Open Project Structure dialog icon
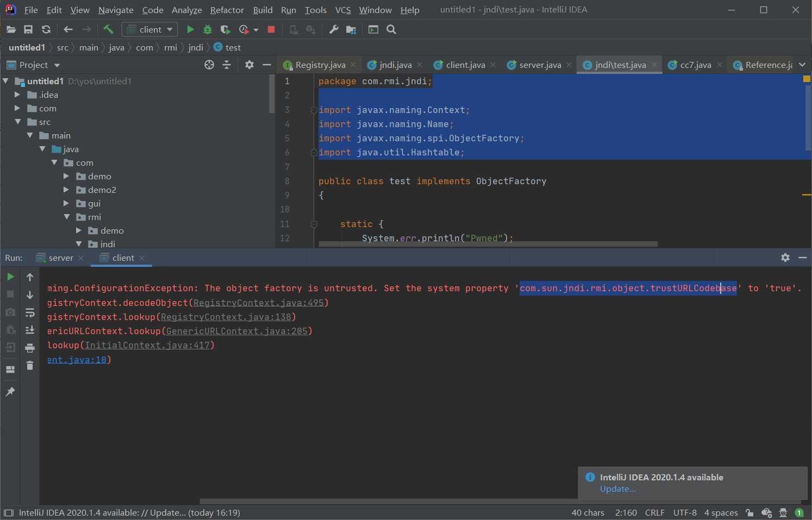Image resolution: width=812 pixels, height=520 pixels. (351, 29)
